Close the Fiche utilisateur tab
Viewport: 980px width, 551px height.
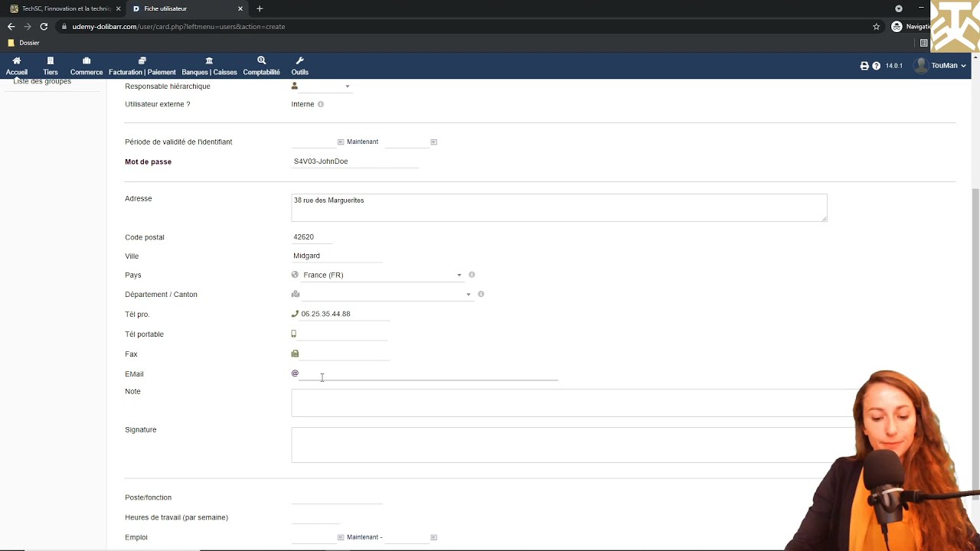[x=240, y=8]
